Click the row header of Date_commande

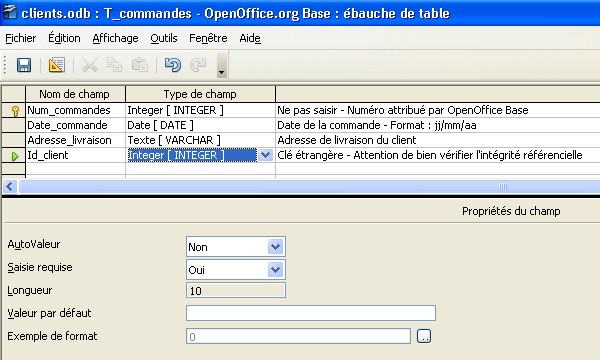click(x=14, y=125)
